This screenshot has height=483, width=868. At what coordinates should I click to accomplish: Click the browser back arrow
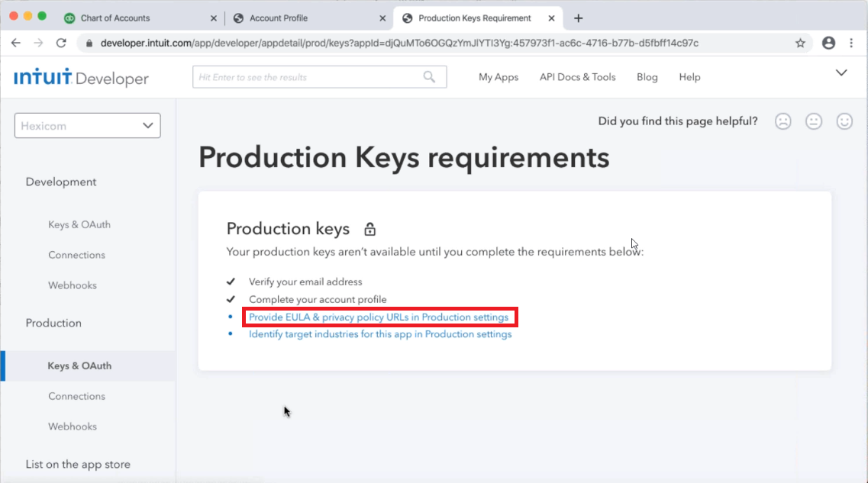point(15,43)
